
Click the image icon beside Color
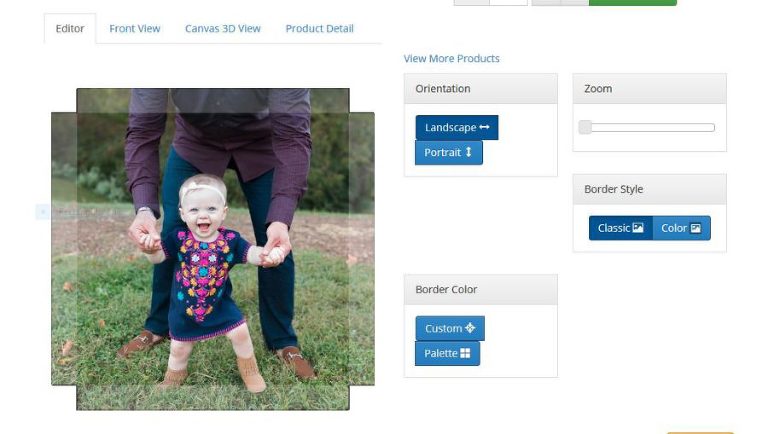click(x=696, y=228)
